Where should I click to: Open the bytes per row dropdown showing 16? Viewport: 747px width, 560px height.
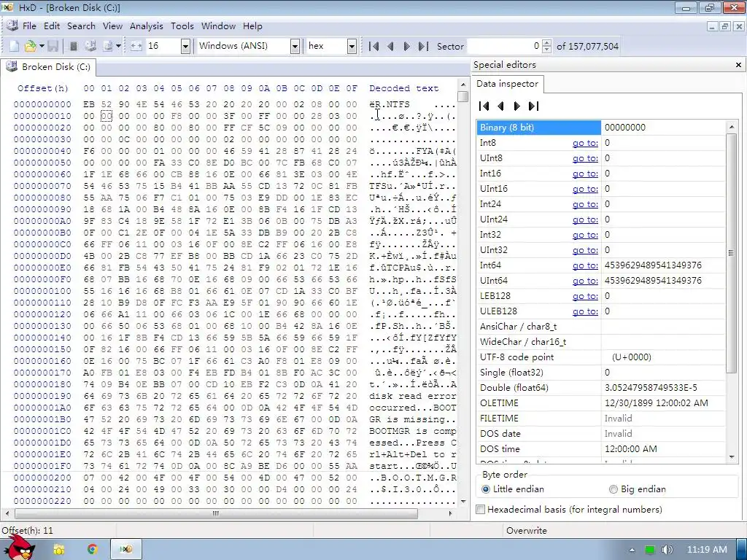click(186, 46)
